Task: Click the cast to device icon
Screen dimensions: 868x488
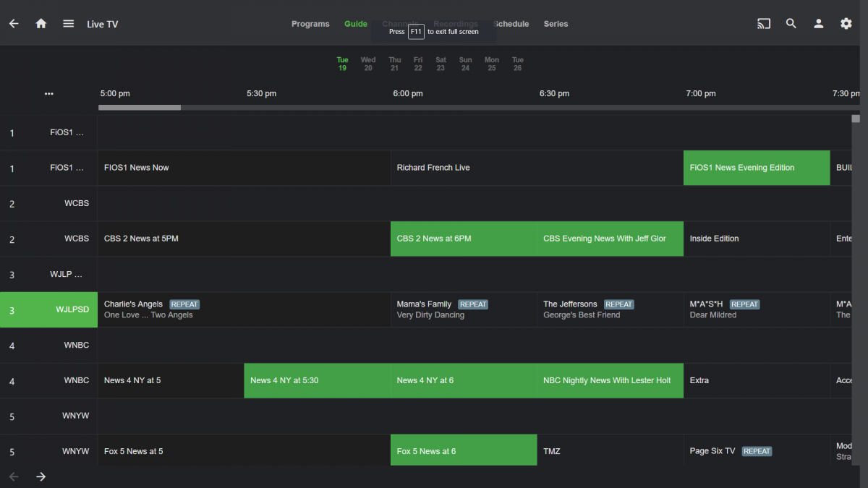Action: point(764,24)
